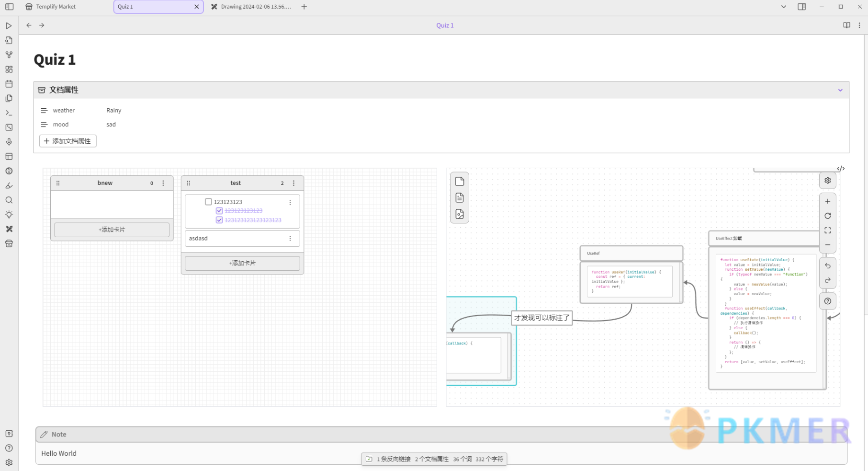Navigate back with left arrow
Viewport: 868px width, 471px height.
[29, 25]
